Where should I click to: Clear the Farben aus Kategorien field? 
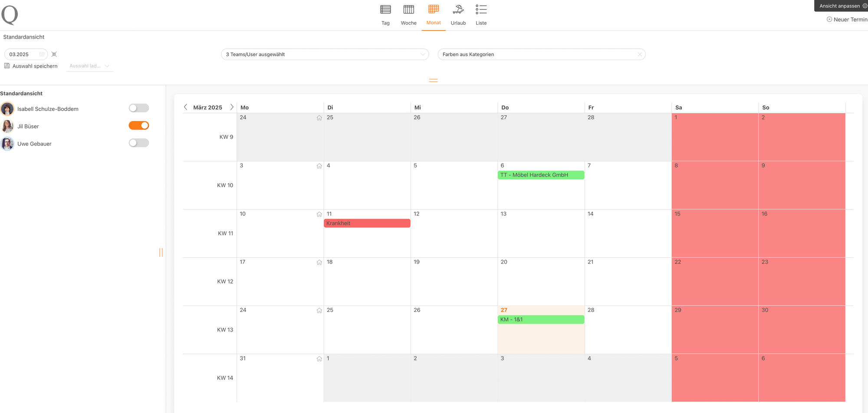click(640, 54)
